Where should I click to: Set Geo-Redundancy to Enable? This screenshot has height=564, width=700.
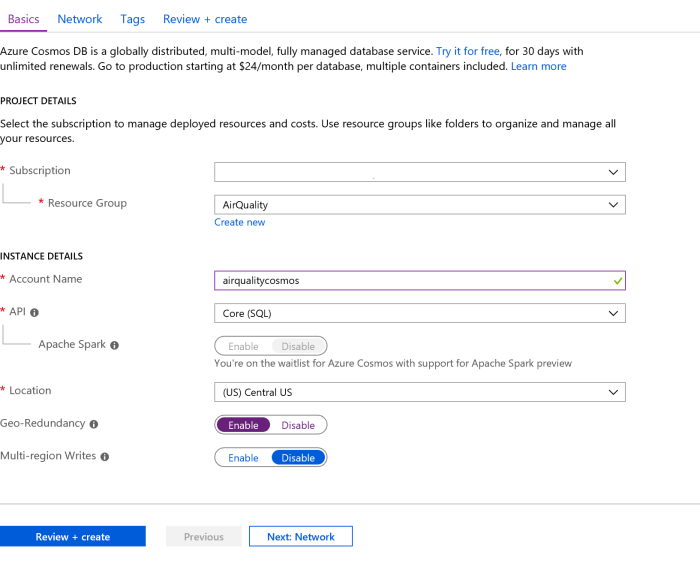(x=243, y=425)
